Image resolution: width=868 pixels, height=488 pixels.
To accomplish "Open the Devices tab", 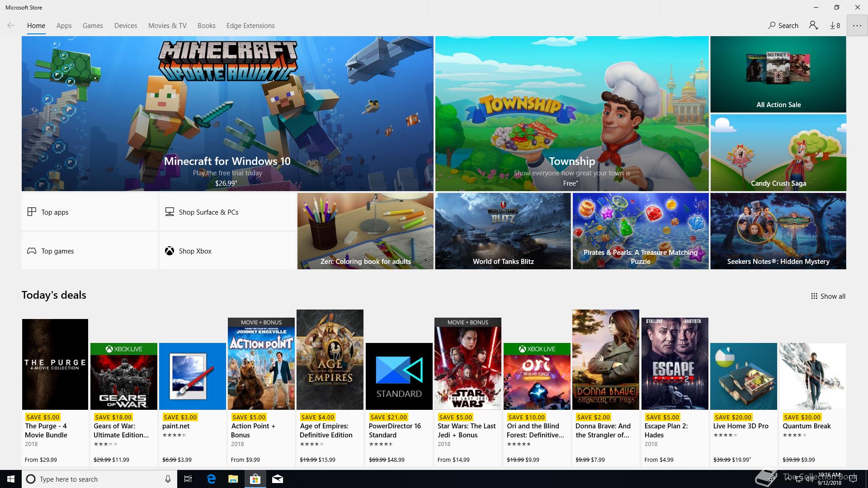I will click(x=126, y=26).
